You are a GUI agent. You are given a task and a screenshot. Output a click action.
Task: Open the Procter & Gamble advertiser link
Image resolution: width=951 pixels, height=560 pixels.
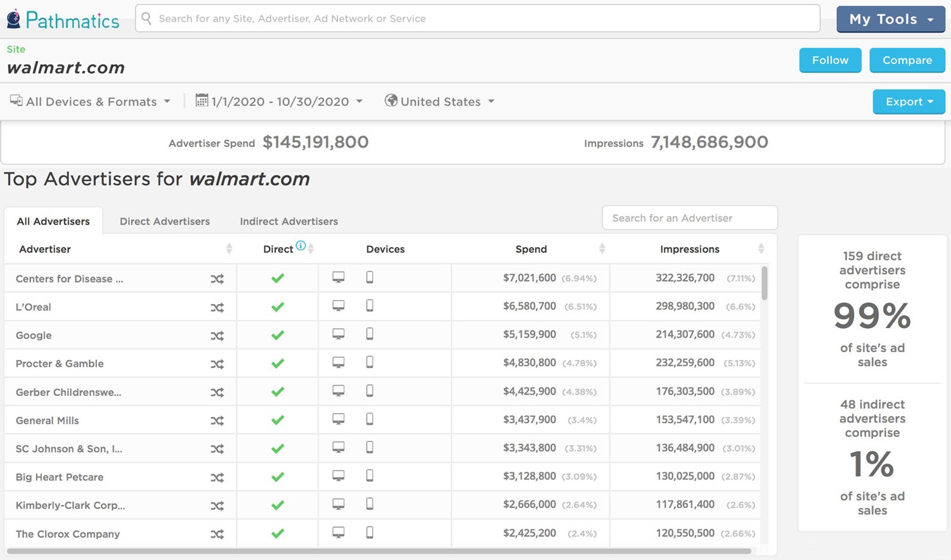(60, 364)
